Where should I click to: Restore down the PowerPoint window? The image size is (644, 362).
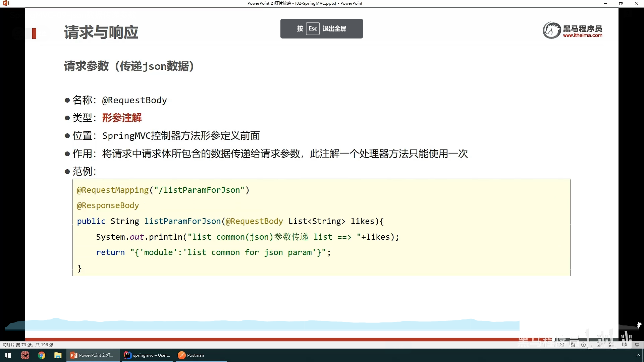[621, 3]
